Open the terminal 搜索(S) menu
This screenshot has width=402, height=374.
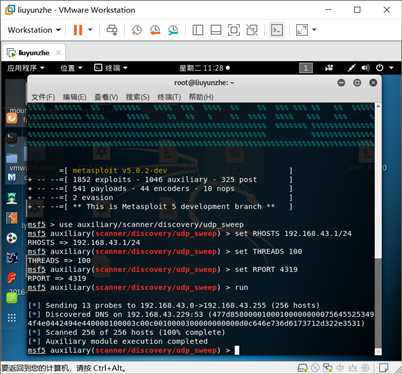[138, 97]
